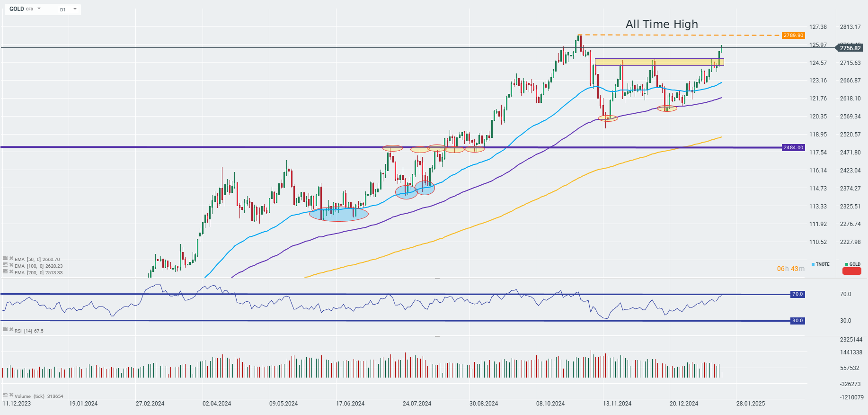Delete the EMA 200 indicator
The image size is (868, 415).
[x=11, y=272]
